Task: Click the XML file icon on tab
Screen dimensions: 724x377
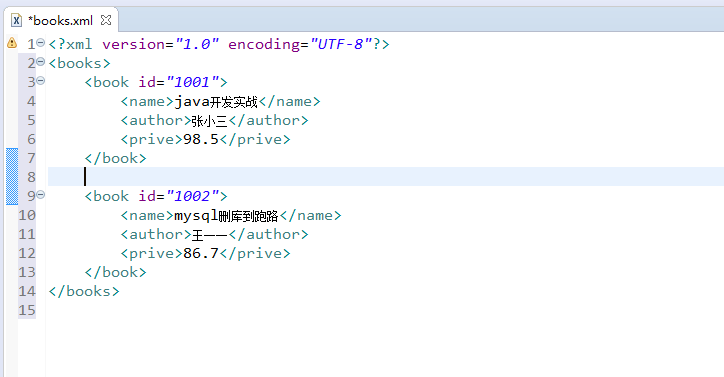Action: click(x=16, y=21)
